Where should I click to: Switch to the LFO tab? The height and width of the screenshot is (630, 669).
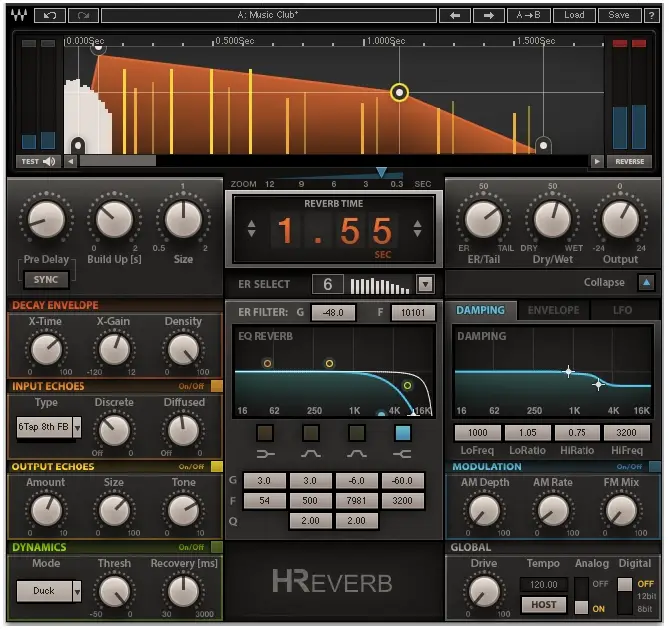click(622, 311)
